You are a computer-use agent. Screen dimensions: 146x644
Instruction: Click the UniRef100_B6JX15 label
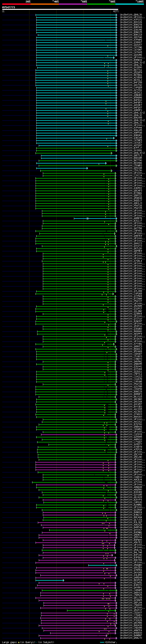(131, 397)
